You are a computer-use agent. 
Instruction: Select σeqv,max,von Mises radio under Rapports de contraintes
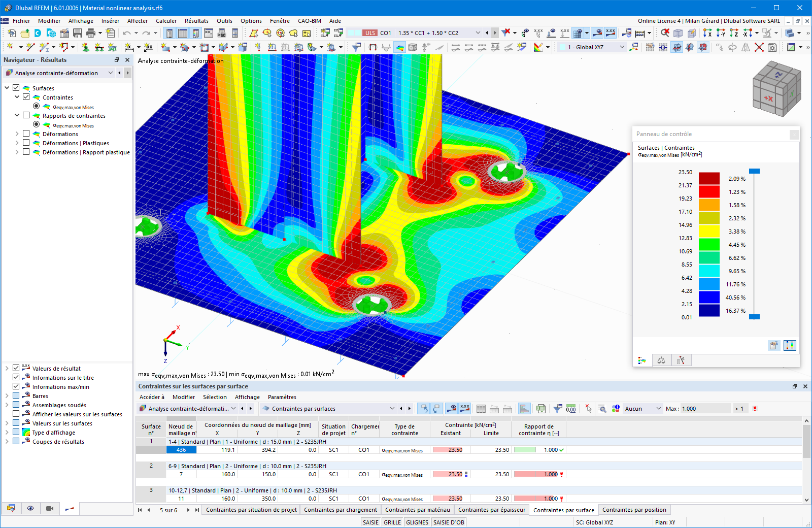pyautogui.click(x=36, y=124)
